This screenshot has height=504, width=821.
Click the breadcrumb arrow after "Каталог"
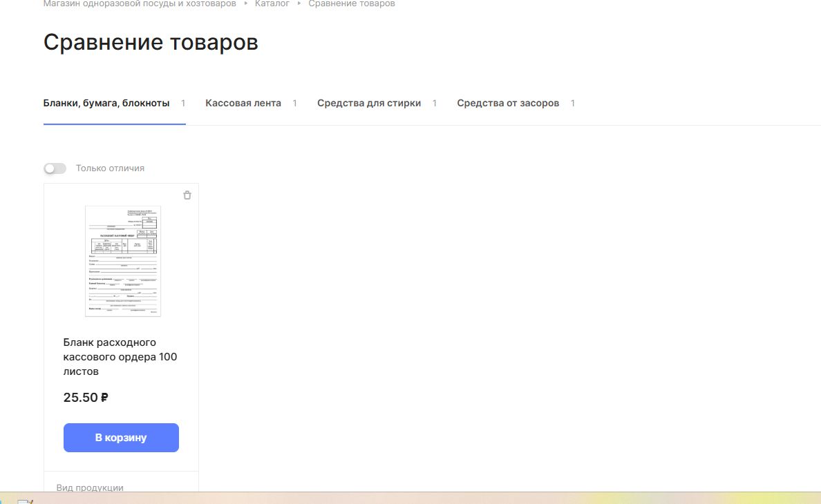click(299, 4)
